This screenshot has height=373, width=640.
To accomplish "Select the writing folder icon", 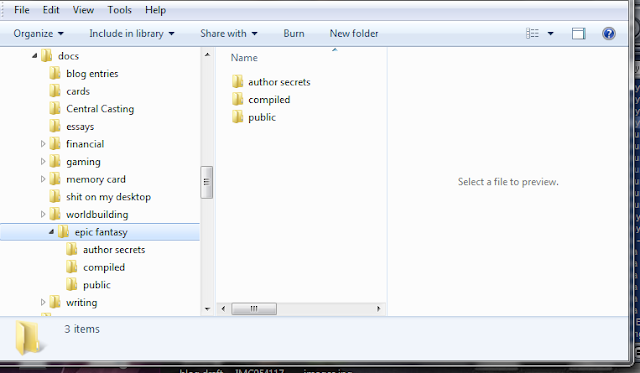I will [55, 302].
